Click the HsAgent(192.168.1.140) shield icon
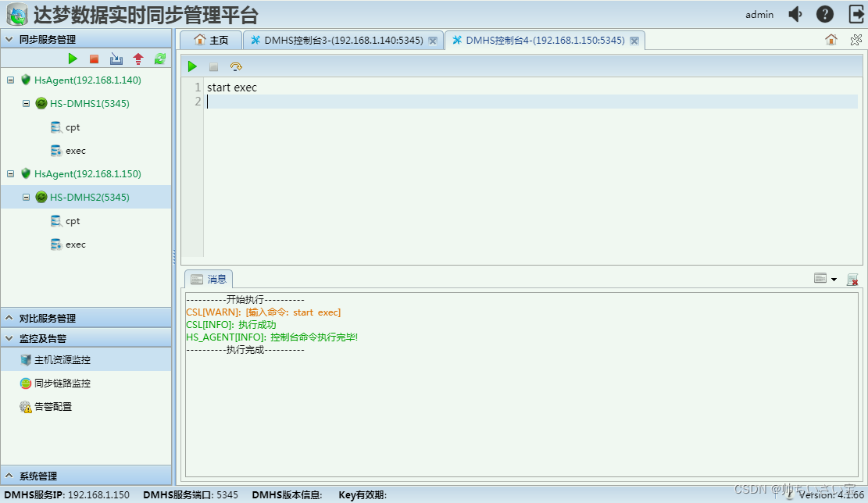The height and width of the screenshot is (503, 868). pos(26,80)
